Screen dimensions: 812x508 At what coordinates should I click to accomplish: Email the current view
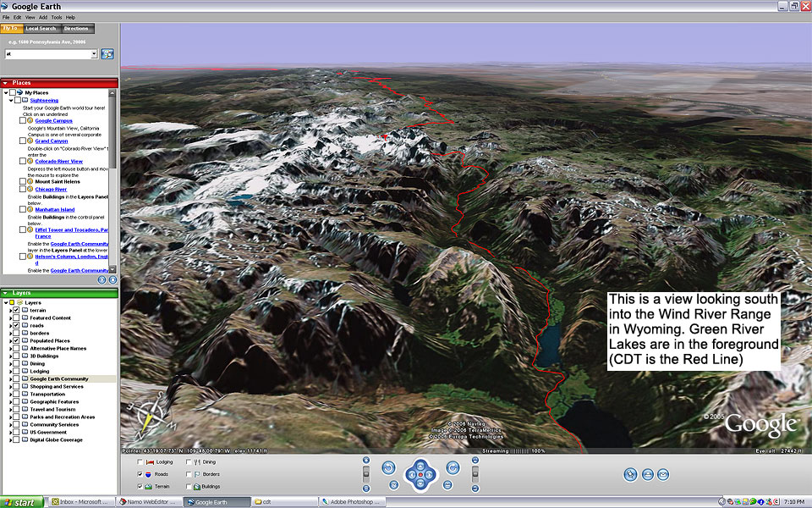(663, 474)
